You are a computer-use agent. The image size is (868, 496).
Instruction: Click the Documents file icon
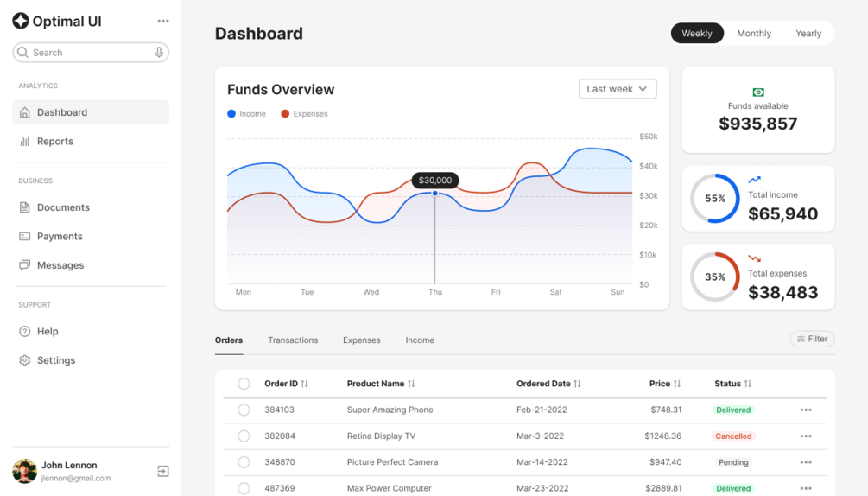(24, 207)
